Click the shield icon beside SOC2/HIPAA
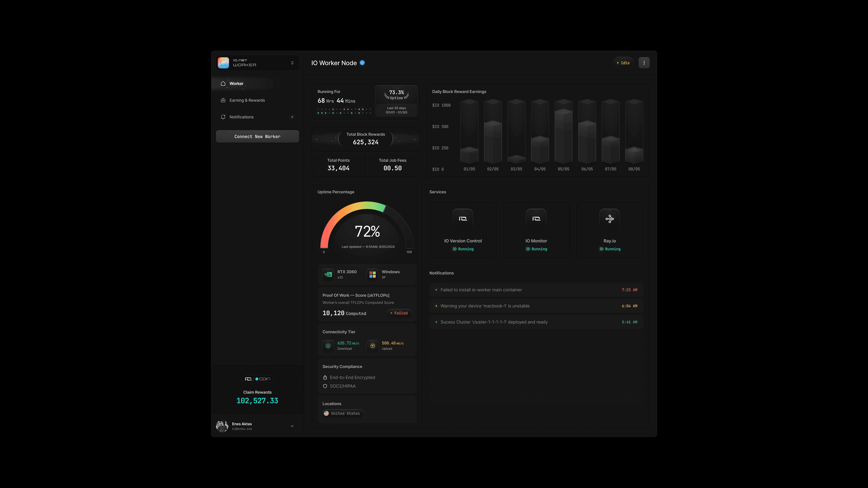 click(x=325, y=386)
